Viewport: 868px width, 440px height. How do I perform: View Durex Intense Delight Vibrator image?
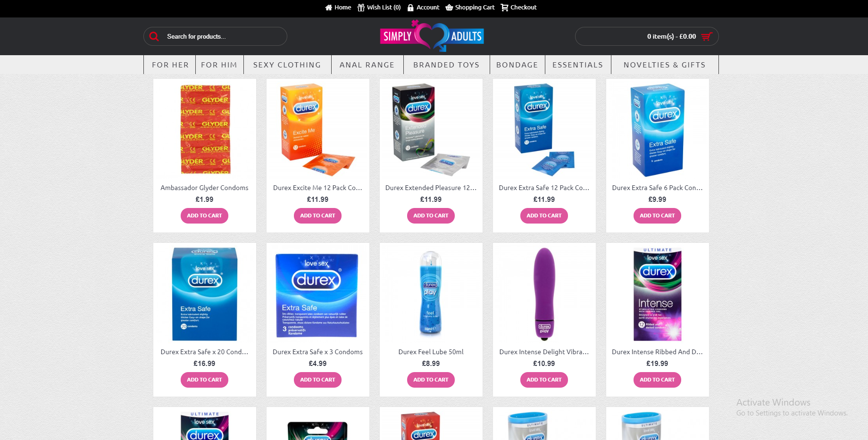[544, 293]
